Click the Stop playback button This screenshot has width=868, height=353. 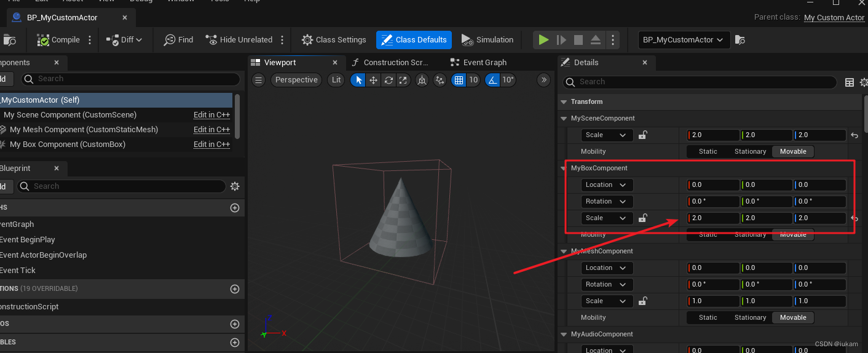pos(578,40)
